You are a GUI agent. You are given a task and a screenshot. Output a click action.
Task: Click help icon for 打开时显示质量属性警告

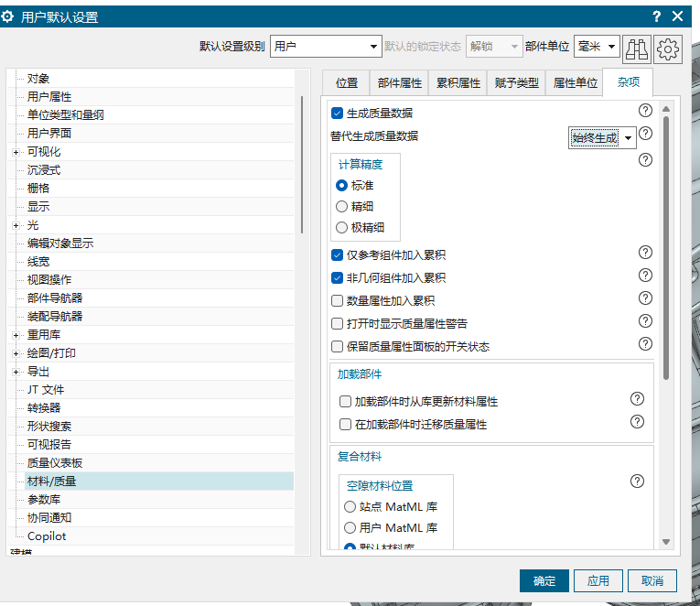pyautogui.click(x=645, y=321)
